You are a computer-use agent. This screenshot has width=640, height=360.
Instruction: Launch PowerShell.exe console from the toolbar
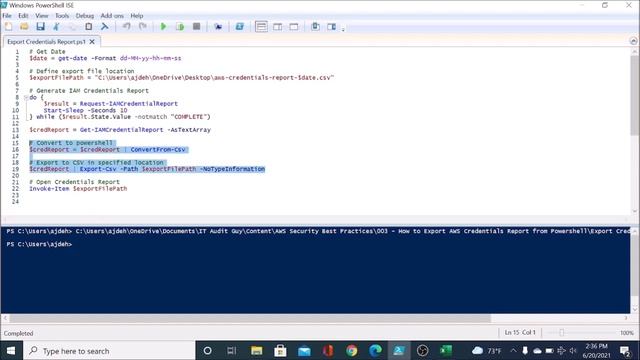pyautogui.click(x=239, y=27)
